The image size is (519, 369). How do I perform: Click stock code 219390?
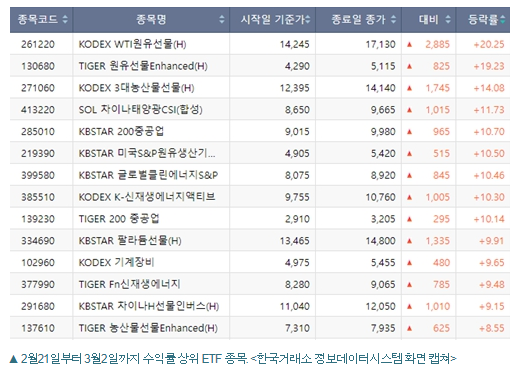coord(38,153)
